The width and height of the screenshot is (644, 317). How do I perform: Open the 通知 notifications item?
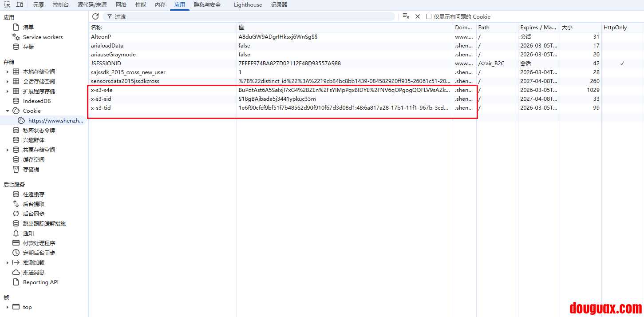28,234
